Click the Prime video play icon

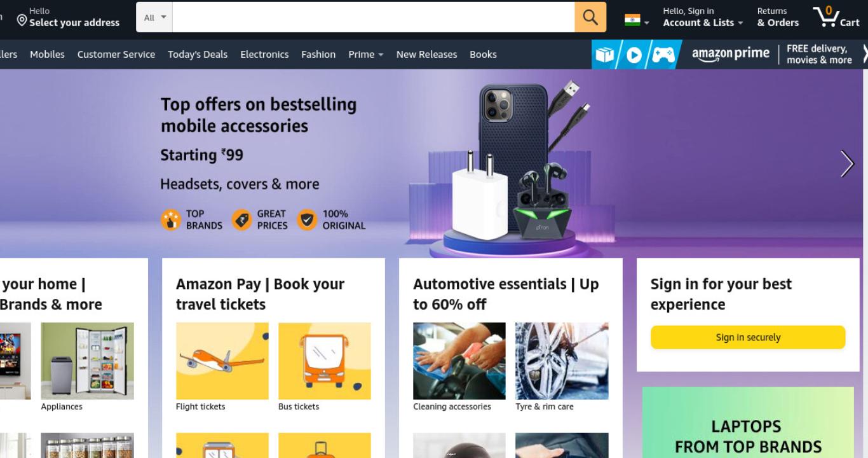pos(634,55)
